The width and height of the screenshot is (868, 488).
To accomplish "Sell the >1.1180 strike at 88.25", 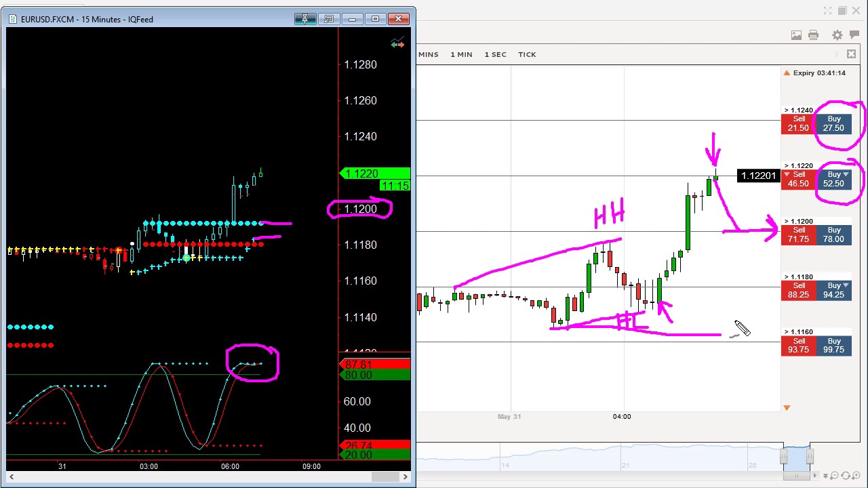I will pyautogui.click(x=799, y=290).
